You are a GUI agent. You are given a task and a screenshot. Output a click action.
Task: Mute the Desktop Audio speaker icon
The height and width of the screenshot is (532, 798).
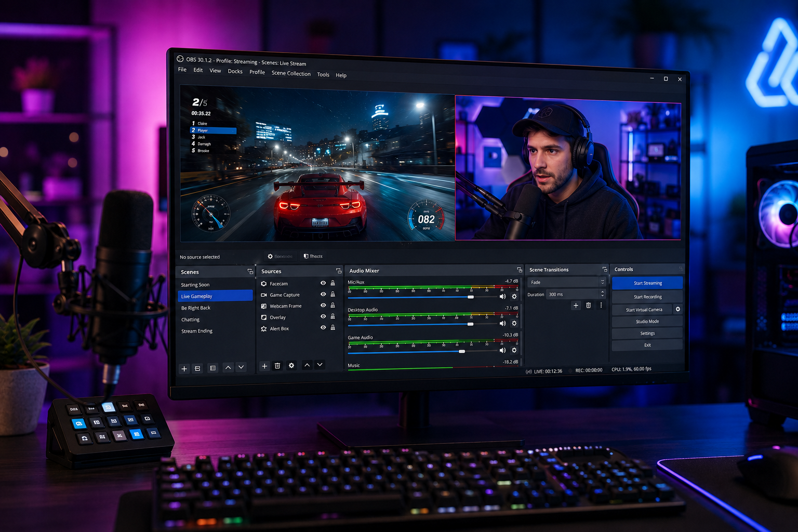click(502, 323)
